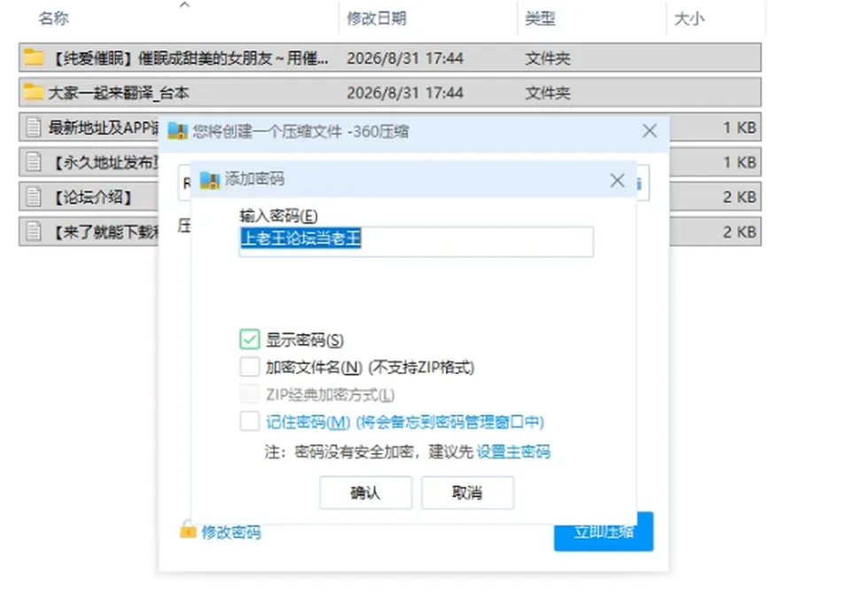Click the 360压缩 icon in 添加密码 title
Viewport: 851px width, 616px height.
click(209, 180)
